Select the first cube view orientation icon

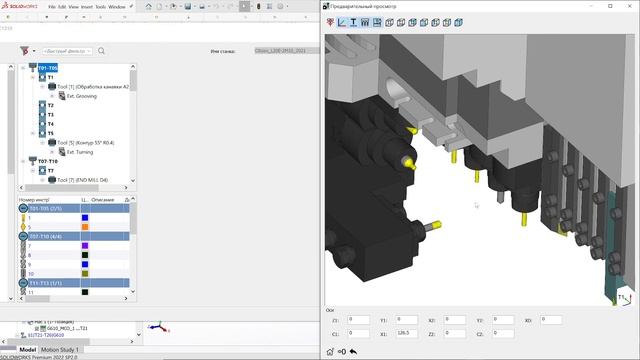(389, 23)
